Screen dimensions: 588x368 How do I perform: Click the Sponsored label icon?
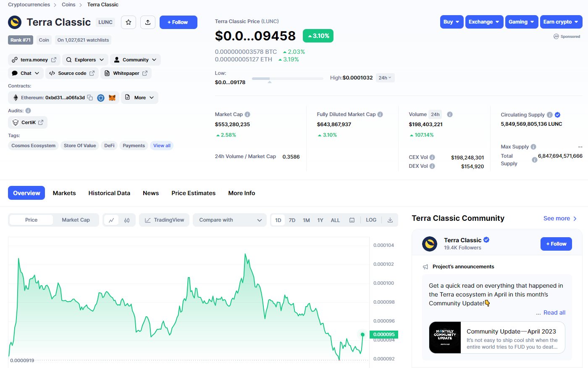[x=556, y=37]
